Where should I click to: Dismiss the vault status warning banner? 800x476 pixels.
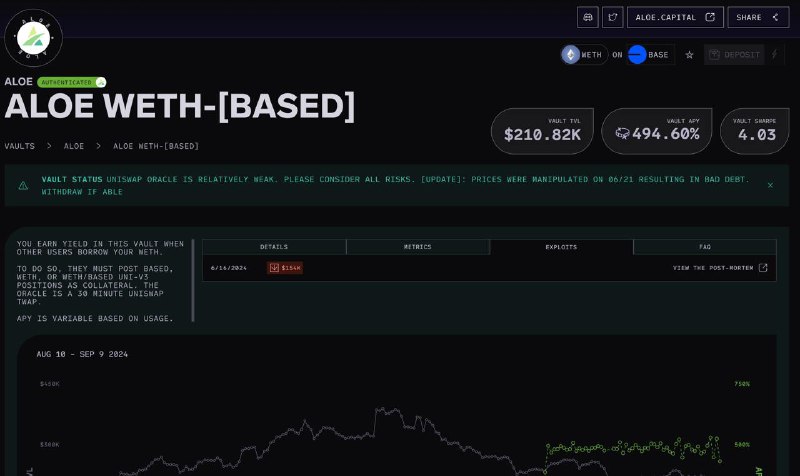[770, 185]
